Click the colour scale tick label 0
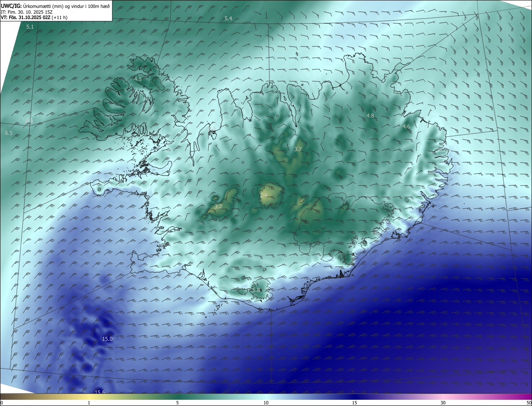Image resolution: width=532 pixels, height=406 pixels. point(2,403)
